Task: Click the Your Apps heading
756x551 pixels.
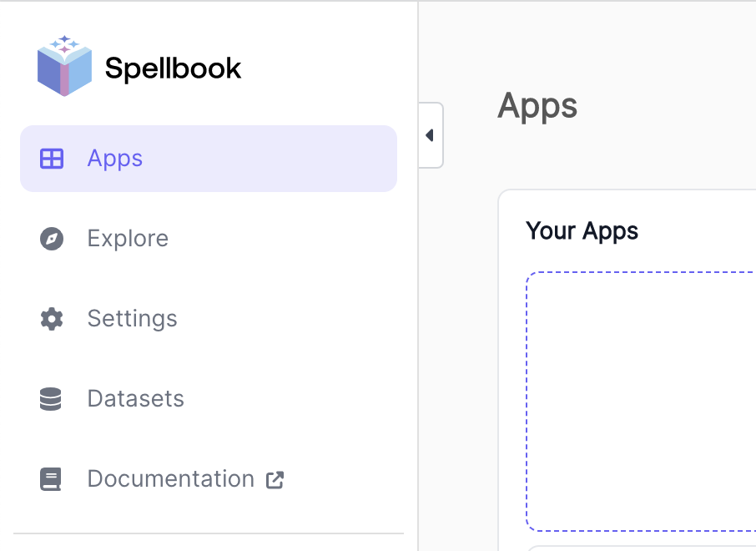Action: pyautogui.click(x=582, y=230)
